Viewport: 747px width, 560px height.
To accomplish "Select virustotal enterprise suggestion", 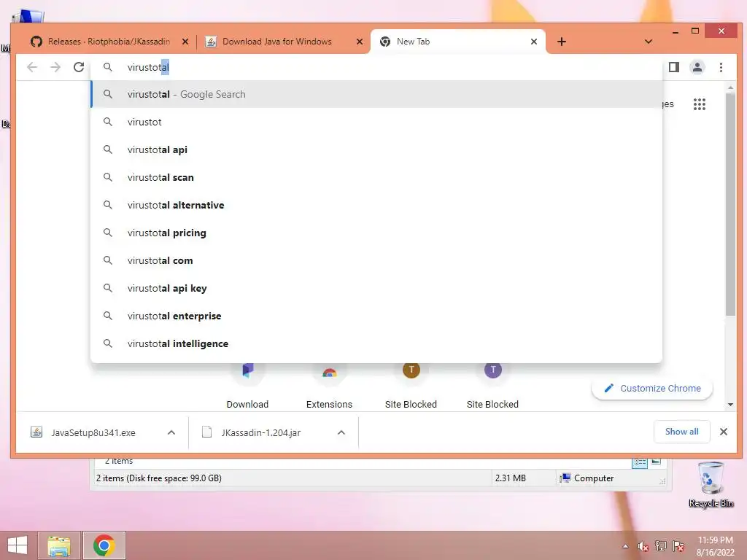I will click(376, 316).
